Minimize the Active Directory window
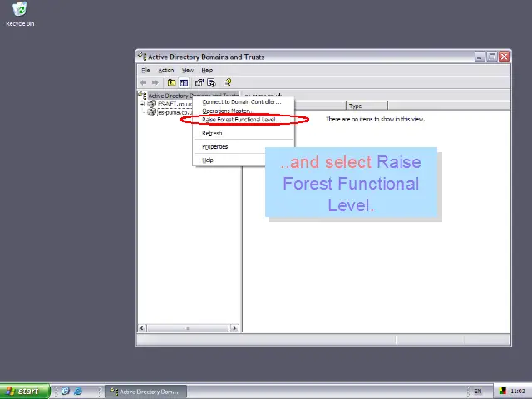This screenshot has width=532, height=399. tap(480, 57)
